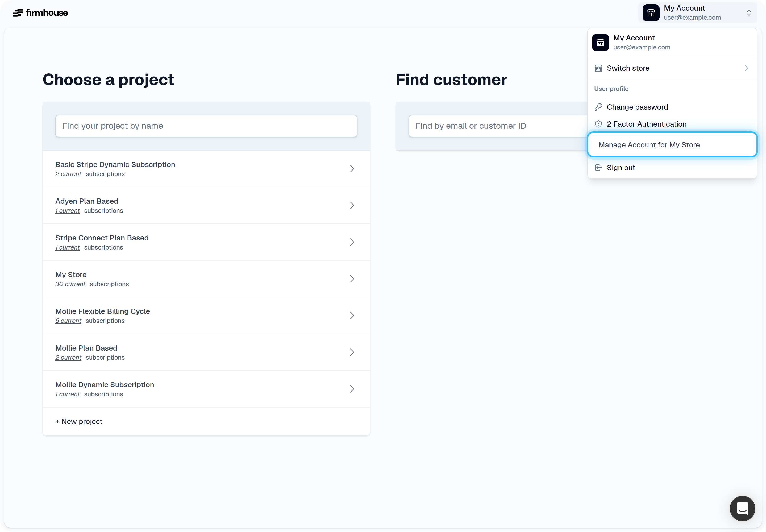Image resolution: width=766 pixels, height=532 pixels.
Task: Open 1 current link under Mollie Dynamic Subscription
Action: point(67,394)
